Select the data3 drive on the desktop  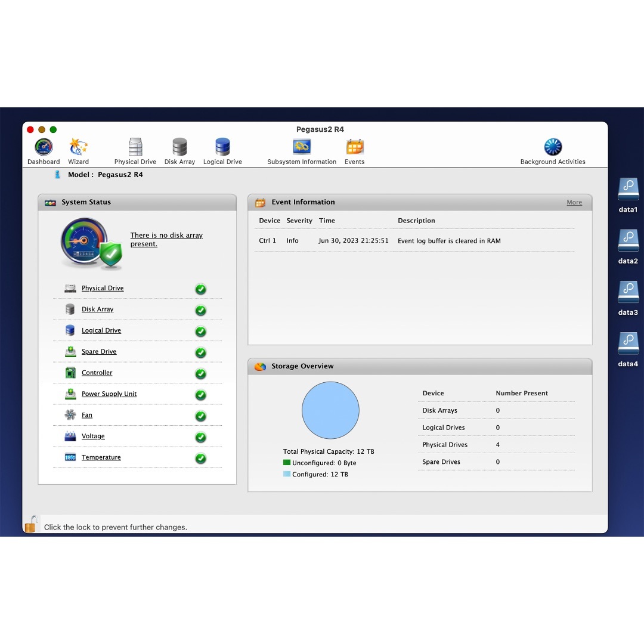[628, 298]
